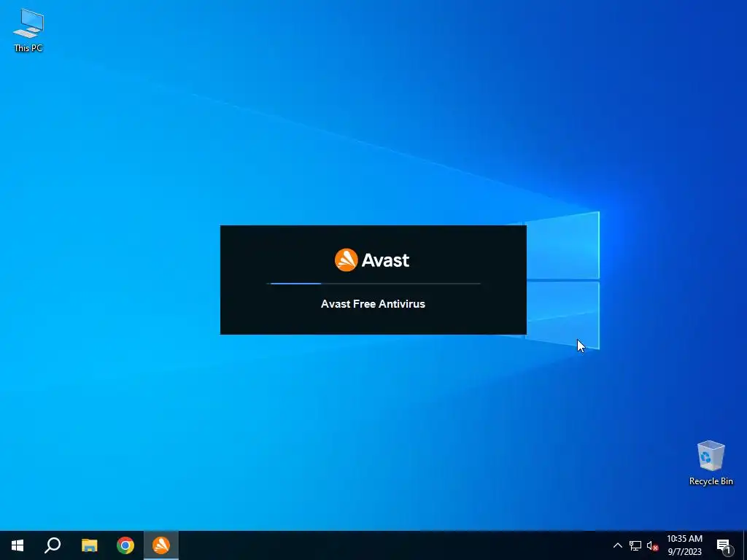Select the Avast taskbar button
747x560 pixels.
(x=161, y=545)
